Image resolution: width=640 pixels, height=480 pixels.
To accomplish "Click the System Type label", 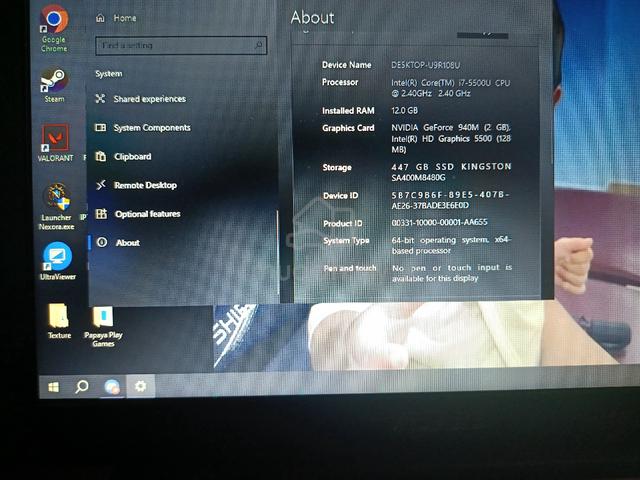I will click(x=346, y=241).
